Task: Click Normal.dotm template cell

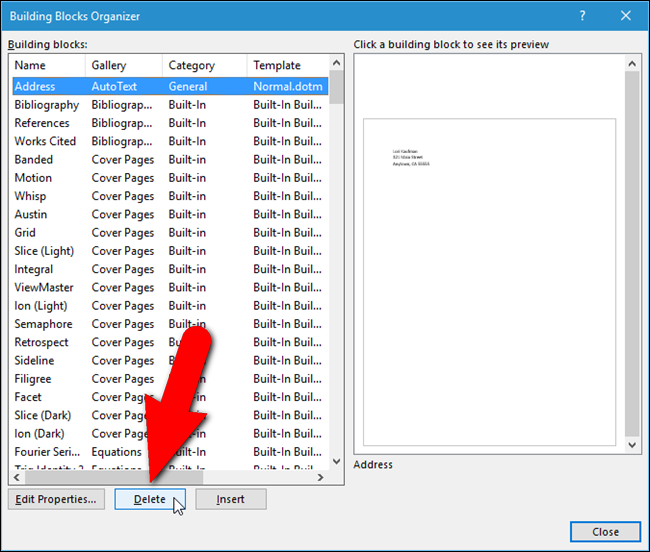Action: [288, 86]
